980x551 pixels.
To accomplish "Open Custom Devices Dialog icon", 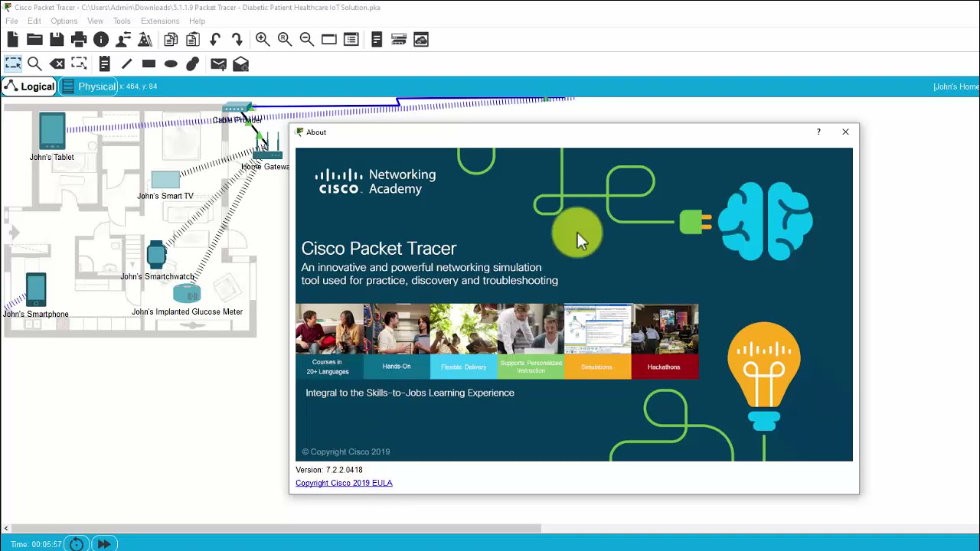I will pyautogui.click(x=351, y=40).
